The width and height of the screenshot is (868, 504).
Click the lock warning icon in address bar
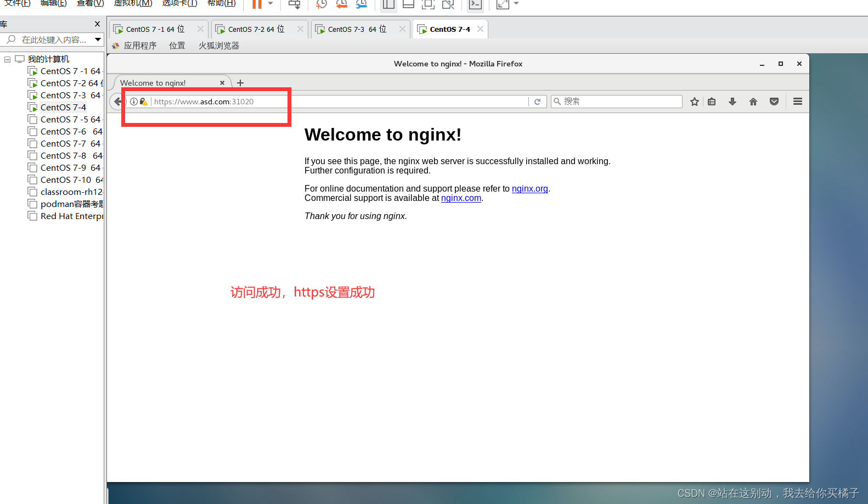(143, 102)
